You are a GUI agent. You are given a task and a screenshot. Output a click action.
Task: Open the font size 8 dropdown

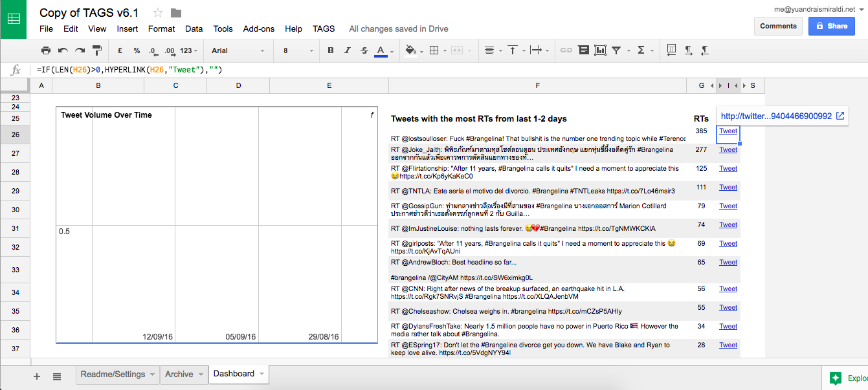point(297,50)
